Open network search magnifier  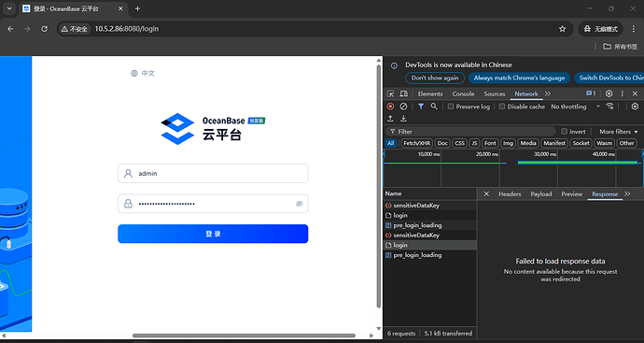tap(434, 107)
